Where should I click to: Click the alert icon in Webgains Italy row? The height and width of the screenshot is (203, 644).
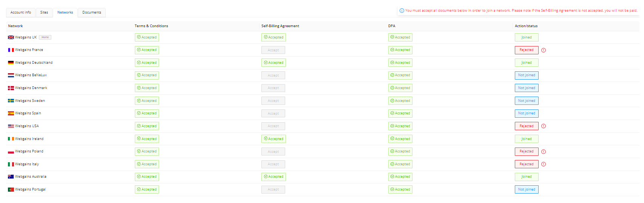(x=544, y=164)
